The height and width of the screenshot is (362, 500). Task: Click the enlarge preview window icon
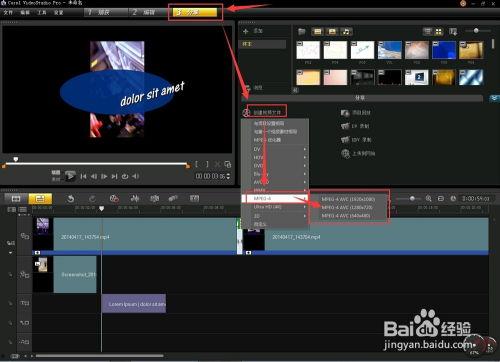228,164
